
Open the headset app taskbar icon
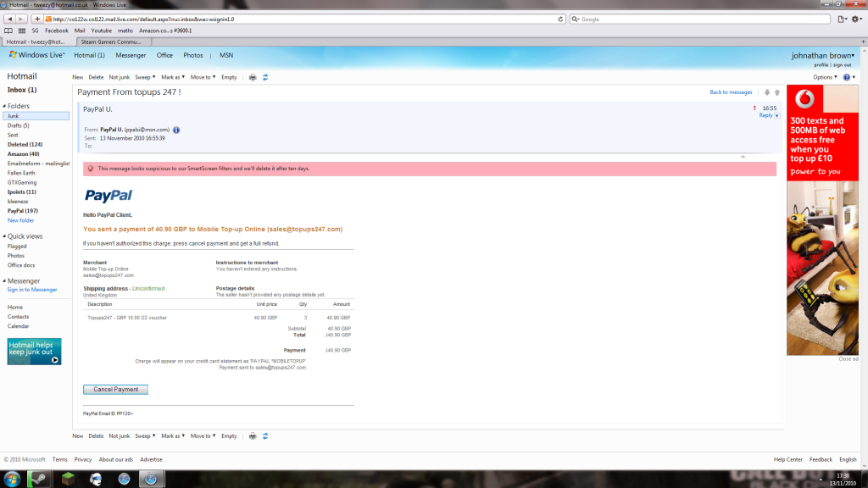pyautogui.click(x=97, y=479)
